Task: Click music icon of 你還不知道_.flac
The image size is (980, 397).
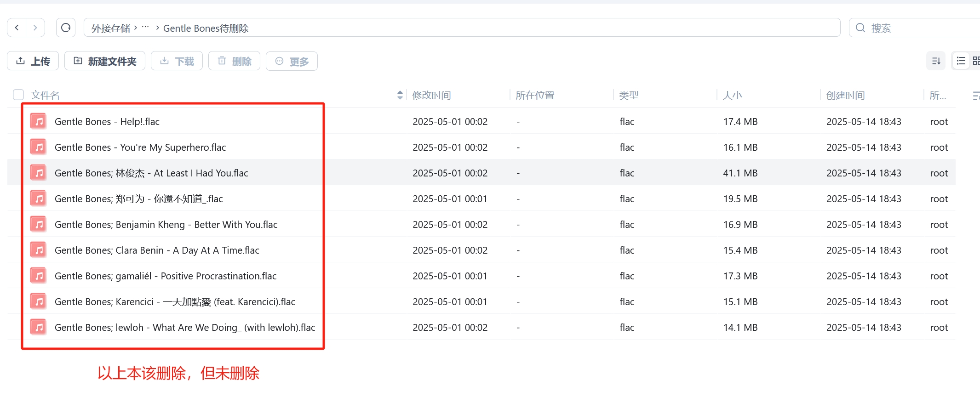Action: pos(39,198)
